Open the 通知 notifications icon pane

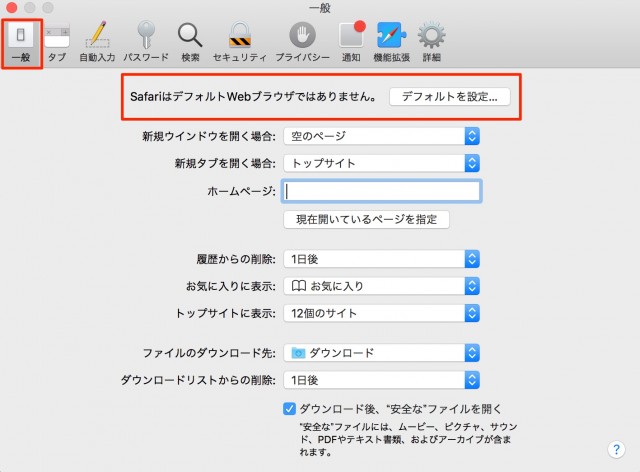(351, 43)
